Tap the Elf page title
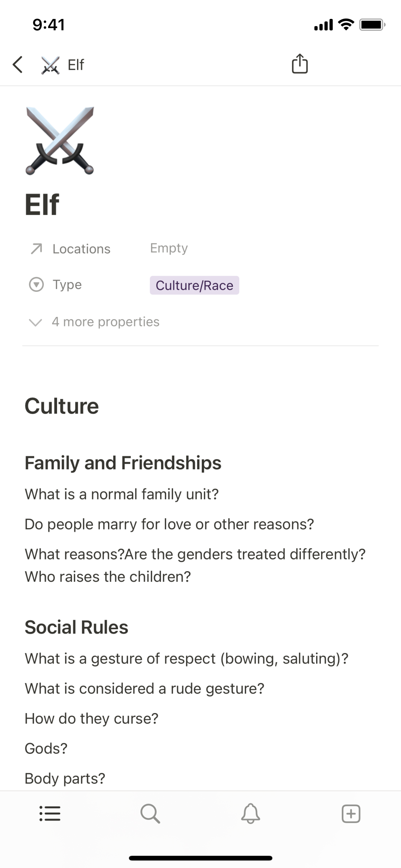Viewport: 401px width, 868px height. [x=42, y=205]
